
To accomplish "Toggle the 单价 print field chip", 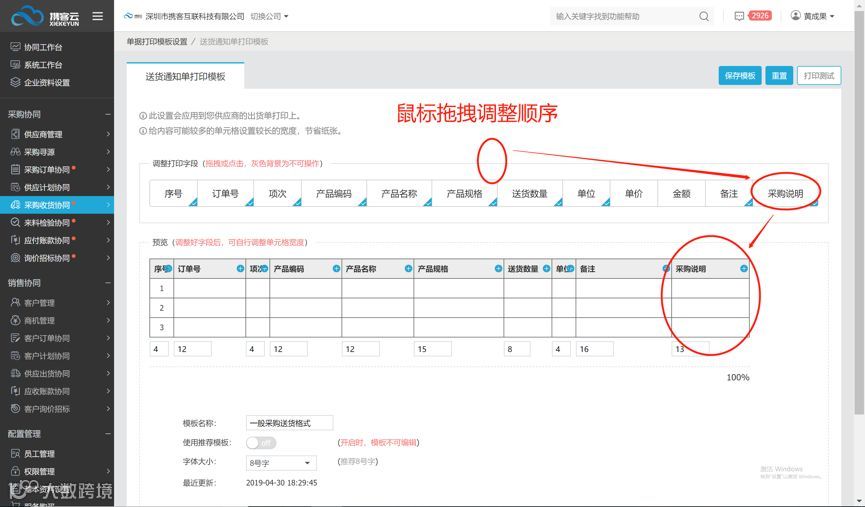I will point(634,194).
